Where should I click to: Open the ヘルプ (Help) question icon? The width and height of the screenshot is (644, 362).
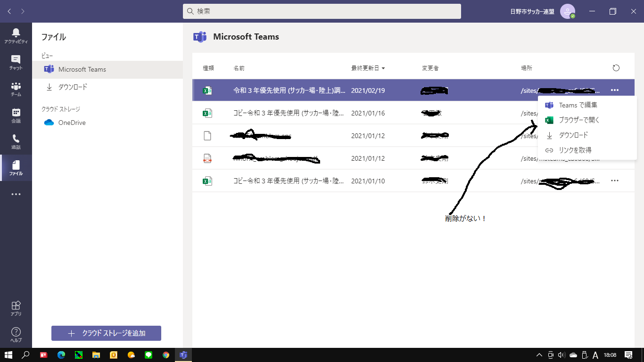16,334
